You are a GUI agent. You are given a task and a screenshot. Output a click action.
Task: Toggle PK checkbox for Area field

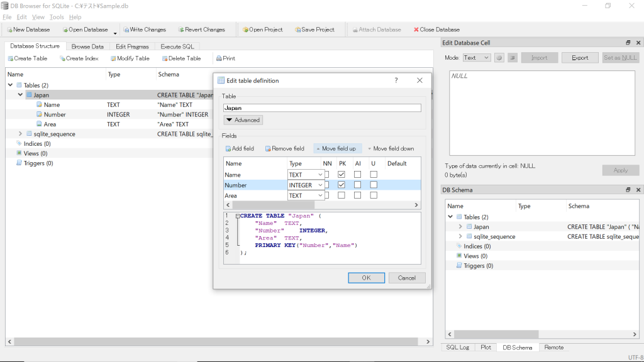click(341, 195)
